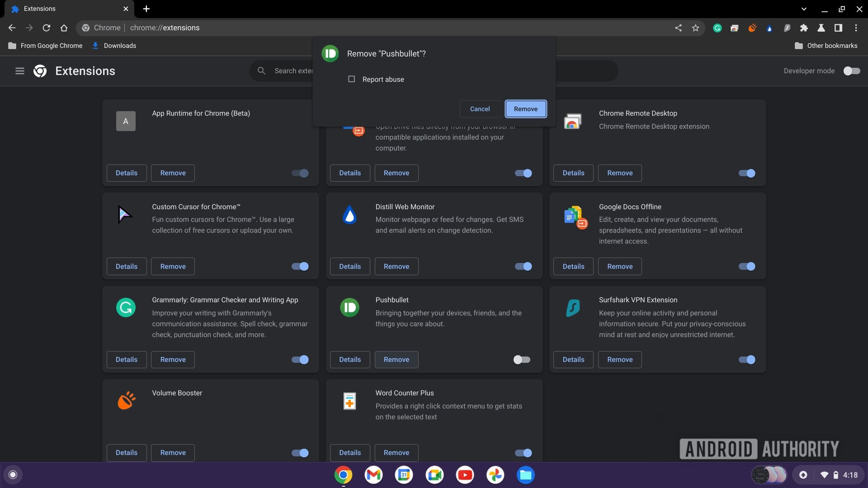Viewport: 868px width, 488px height.
Task: Open Details for Chrome Remote Desktop
Action: tap(573, 173)
